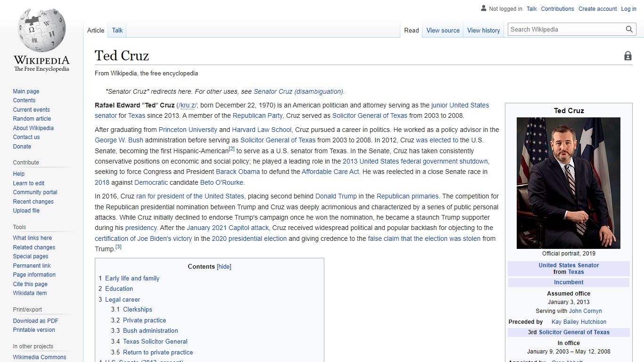The width and height of the screenshot is (644, 362).
Task: Open the Printable version link
Action: pyautogui.click(x=34, y=330)
